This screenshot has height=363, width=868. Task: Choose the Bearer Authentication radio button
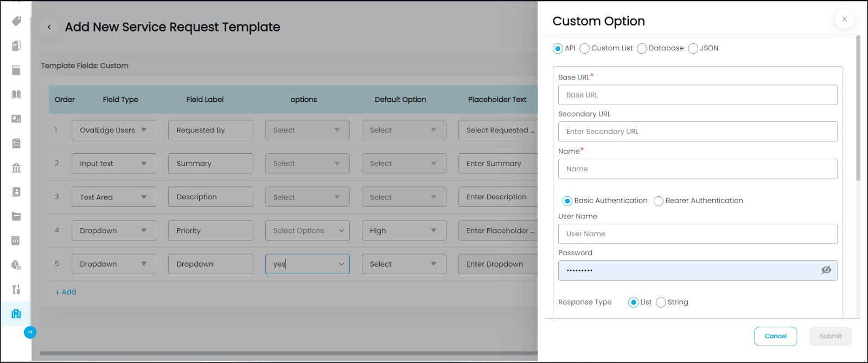[659, 201]
